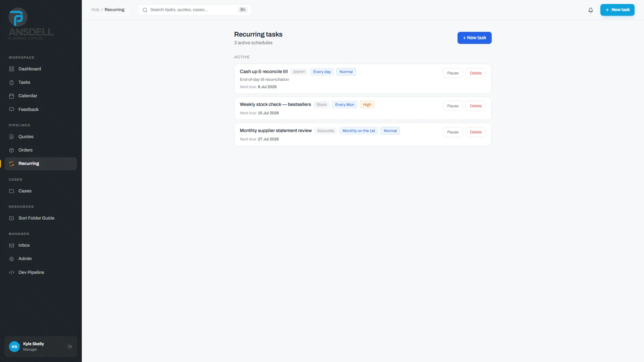Delete the Weekly stock check task
The width and height of the screenshot is (644, 362).
tap(476, 106)
